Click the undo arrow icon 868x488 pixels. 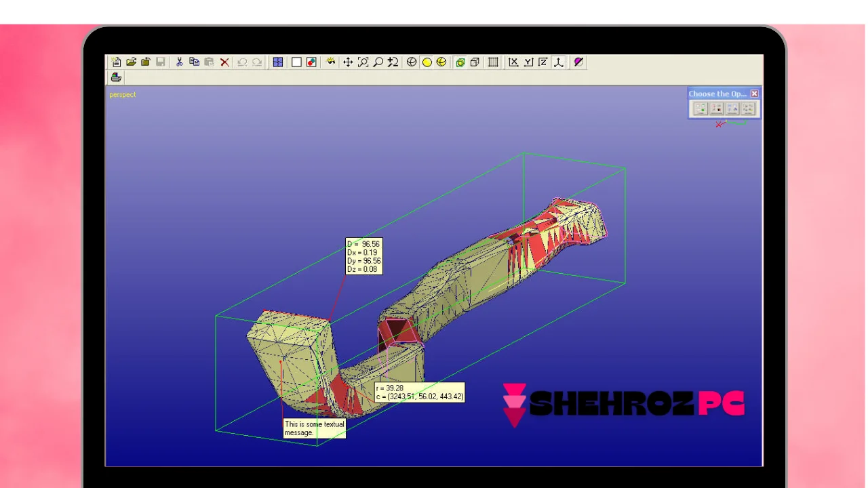coord(242,62)
